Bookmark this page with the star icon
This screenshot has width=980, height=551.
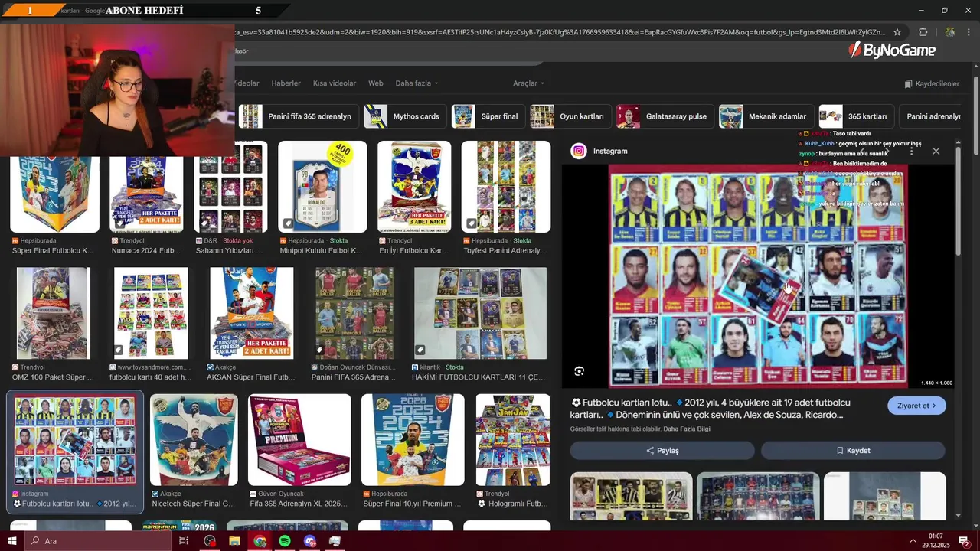click(897, 32)
